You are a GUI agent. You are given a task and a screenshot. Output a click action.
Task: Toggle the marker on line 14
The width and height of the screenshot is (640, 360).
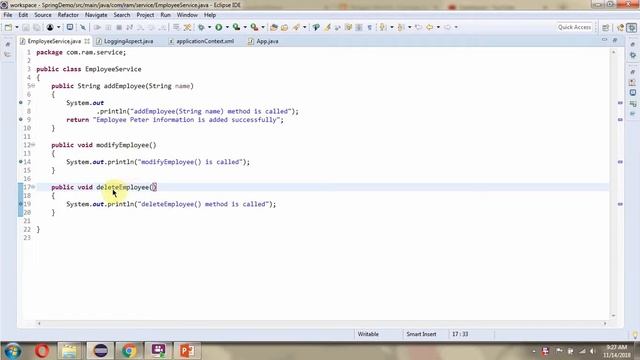coord(20,162)
